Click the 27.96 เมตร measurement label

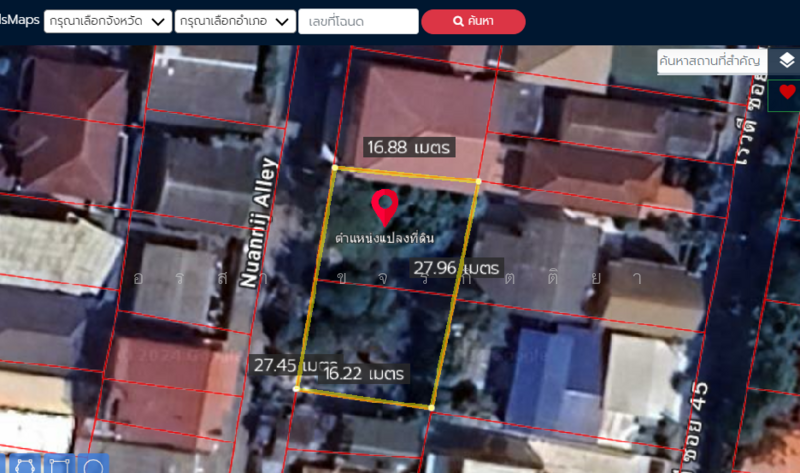(x=457, y=268)
